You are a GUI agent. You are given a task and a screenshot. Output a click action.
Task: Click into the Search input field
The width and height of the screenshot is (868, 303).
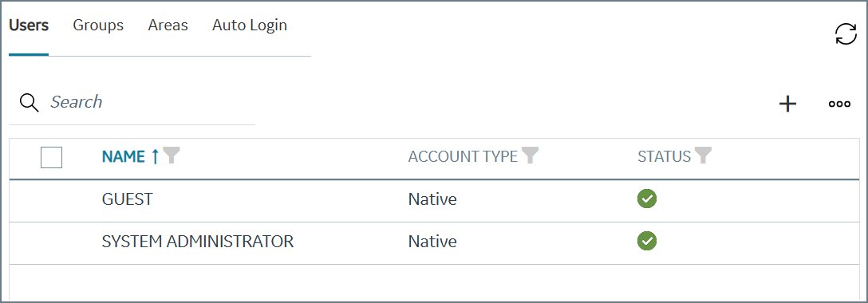[x=149, y=102]
